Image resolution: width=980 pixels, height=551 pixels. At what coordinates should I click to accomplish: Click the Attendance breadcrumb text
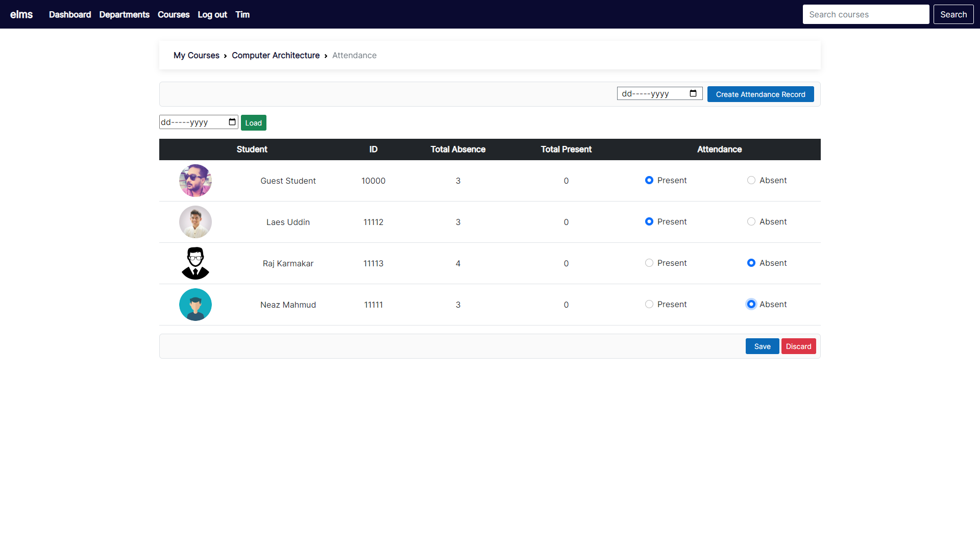(x=354, y=55)
